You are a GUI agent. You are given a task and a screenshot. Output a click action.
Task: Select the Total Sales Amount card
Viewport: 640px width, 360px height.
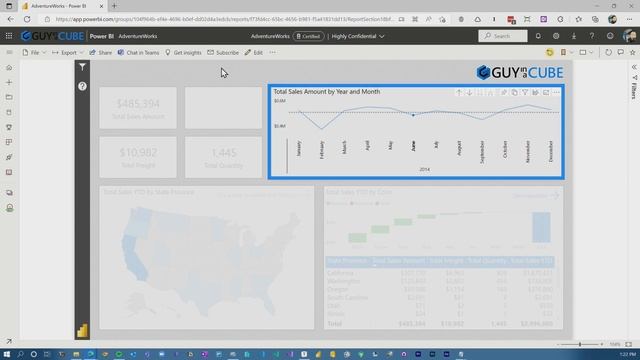tap(138, 108)
